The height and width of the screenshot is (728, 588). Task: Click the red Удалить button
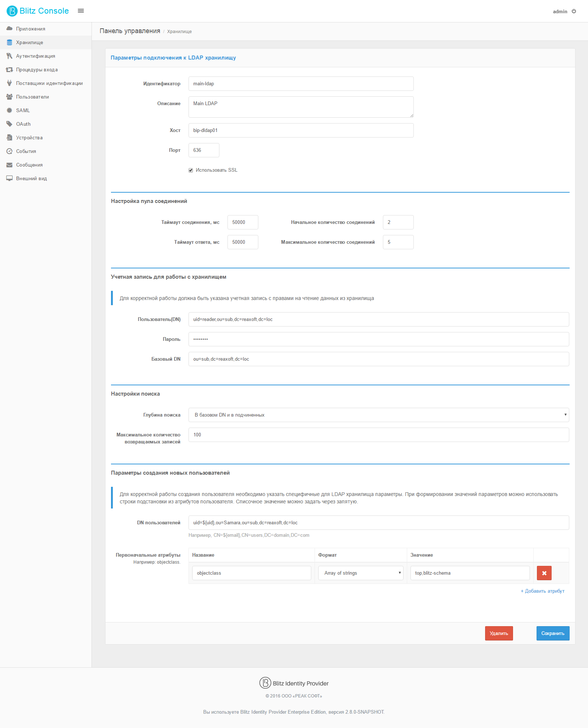point(499,633)
